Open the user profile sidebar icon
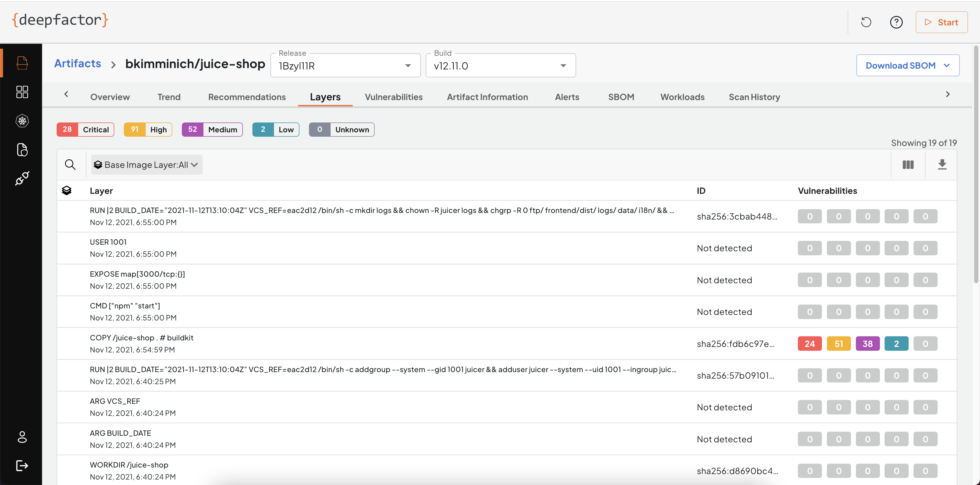This screenshot has width=980, height=485. [22, 437]
